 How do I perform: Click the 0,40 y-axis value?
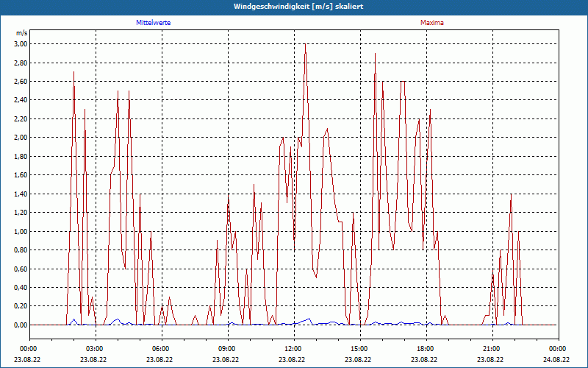click(x=21, y=288)
